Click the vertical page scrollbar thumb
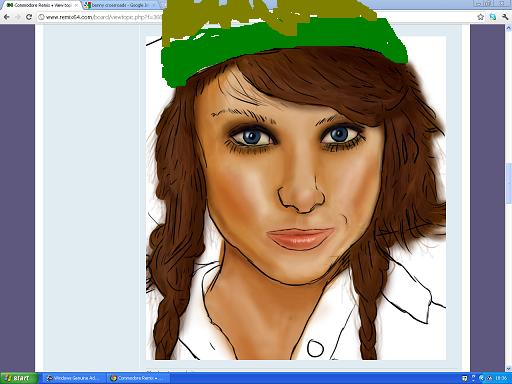The width and height of the screenshot is (512, 384). [509, 183]
